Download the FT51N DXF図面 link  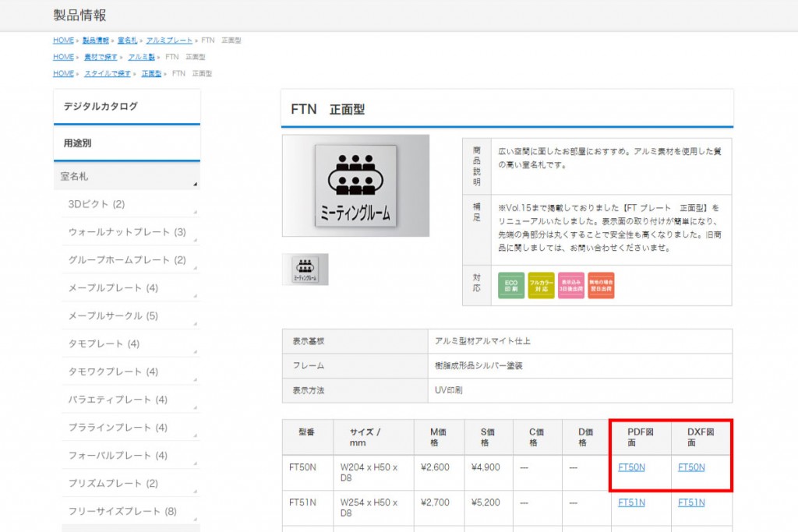point(692,502)
